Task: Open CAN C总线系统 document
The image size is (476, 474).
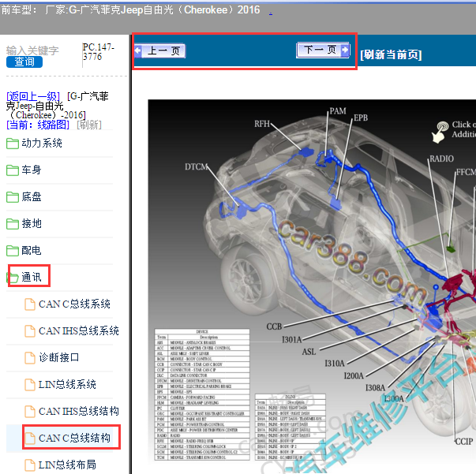Action: tap(74, 304)
